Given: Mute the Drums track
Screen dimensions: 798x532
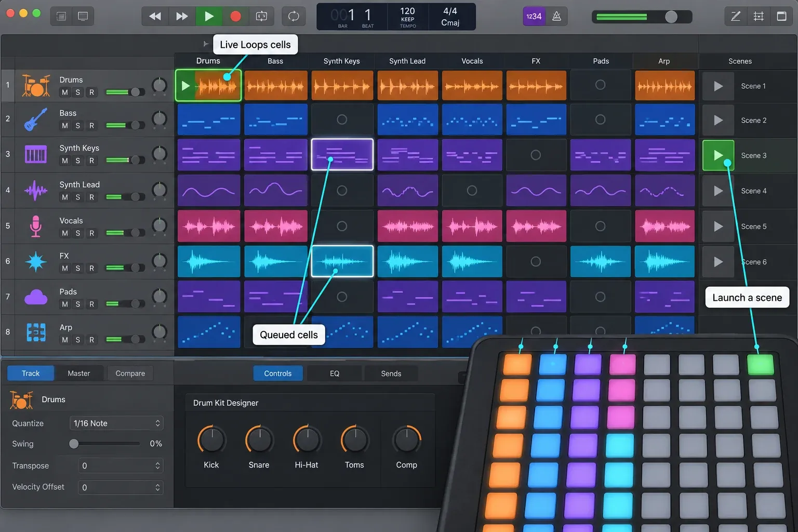Looking at the screenshot, I should click(x=64, y=92).
